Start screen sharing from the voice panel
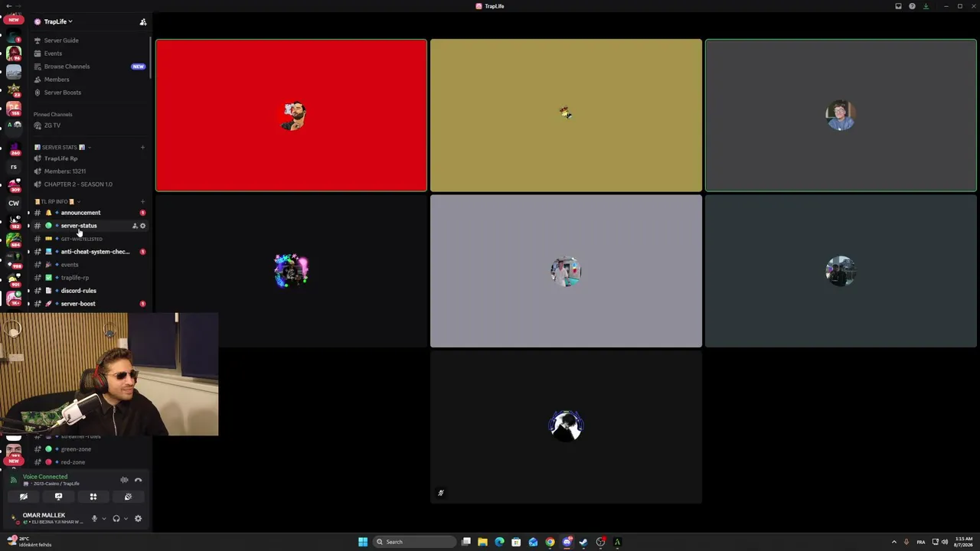 [58, 497]
